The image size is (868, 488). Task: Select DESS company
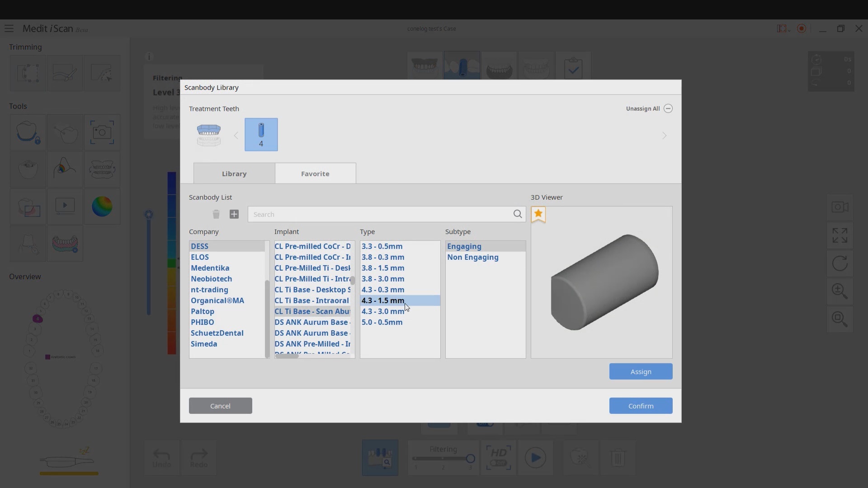227,246
